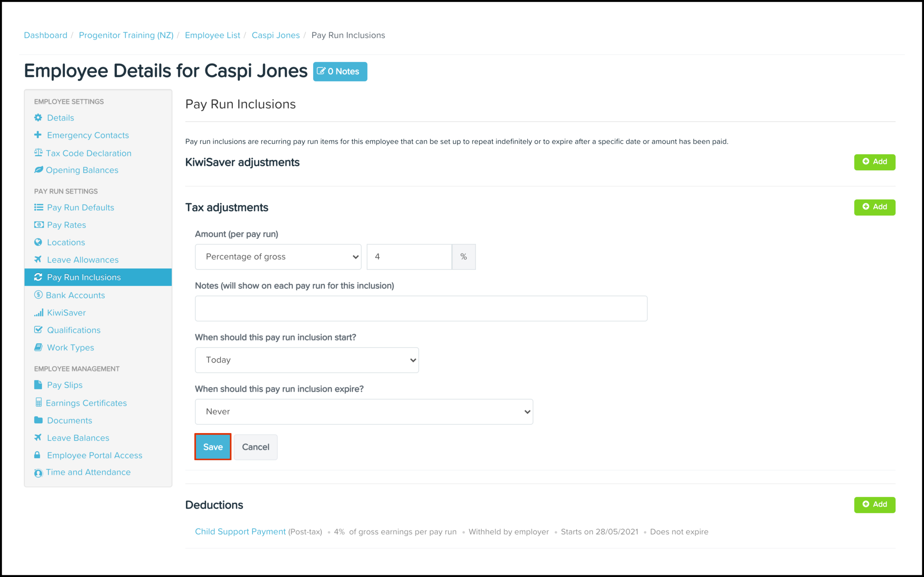
Task: Click the padlock icon for Employee Portal Access
Action: point(37,455)
